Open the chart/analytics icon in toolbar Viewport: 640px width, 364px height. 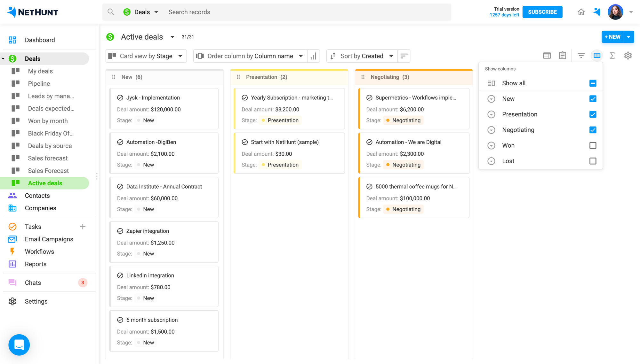pyautogui.click(x=314, y=56)
